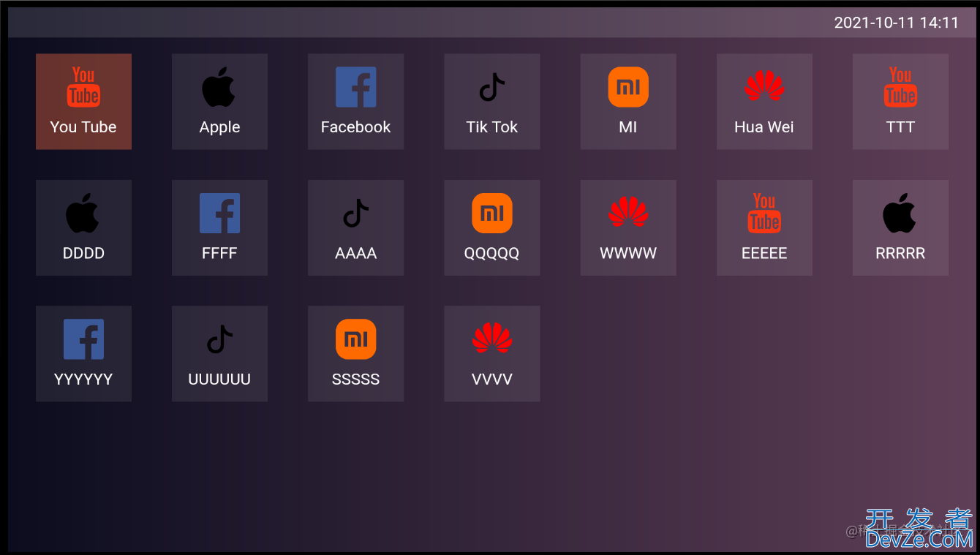Viewport: 980px width, 555px height.
Task: Click the date and time 2021-10-11 14:11
Action: (896, 23)
